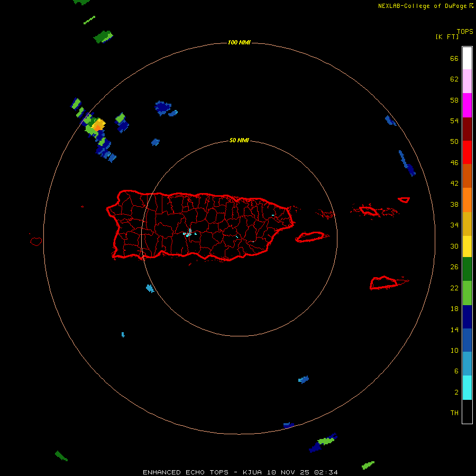Click the '22' legend value

[x=454, y=288]
